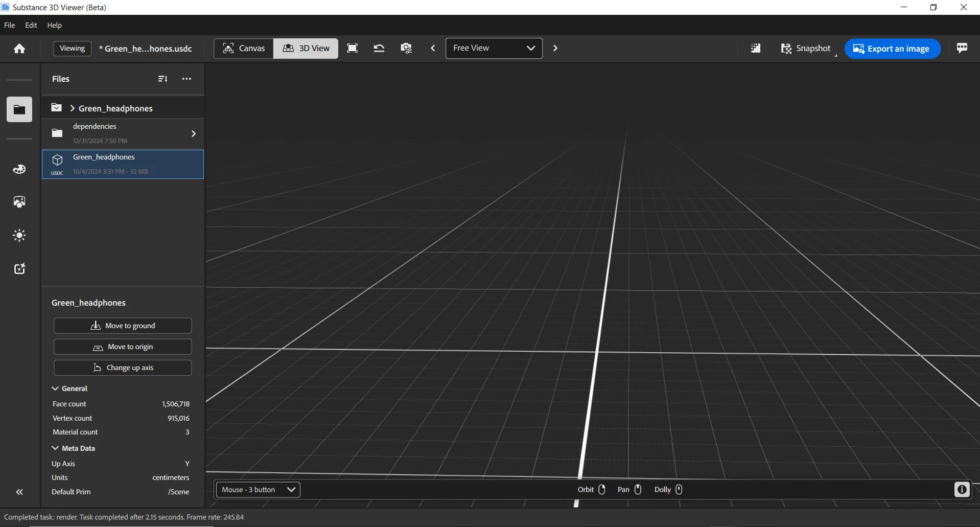Screen dimensions: 980x527
Task: Go to previous camera view
Action: (x=433, y=48)
